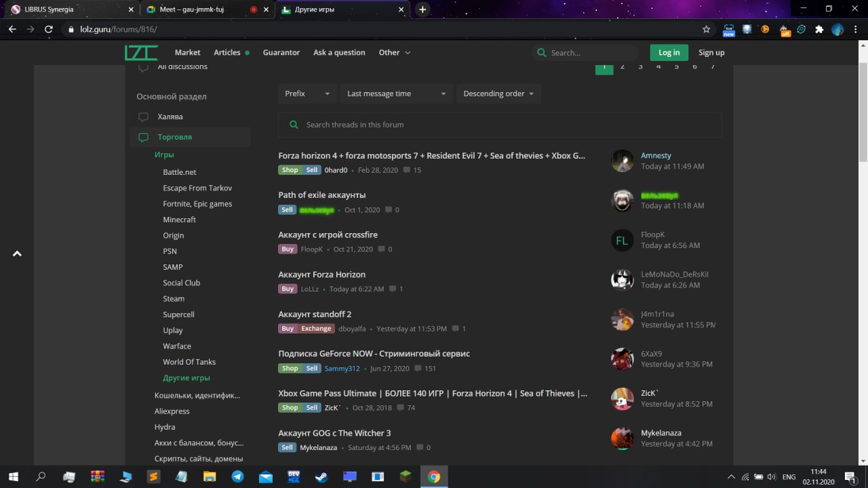This screenshot has width=868, height=488.
Task: Click the Халява chat bubble icon
Action: (x=143, y=117)
